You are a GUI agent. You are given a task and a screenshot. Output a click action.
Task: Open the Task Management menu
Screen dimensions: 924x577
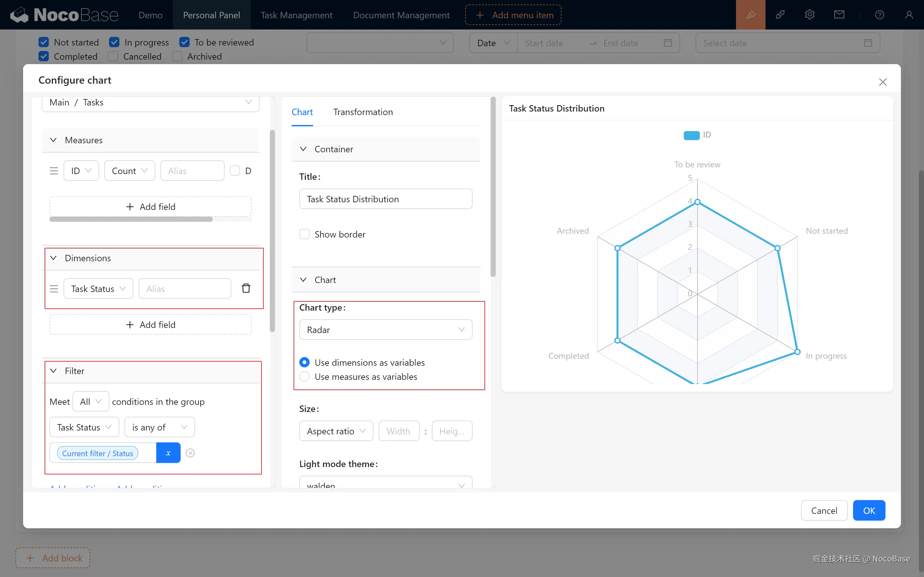tap(296, 15)
